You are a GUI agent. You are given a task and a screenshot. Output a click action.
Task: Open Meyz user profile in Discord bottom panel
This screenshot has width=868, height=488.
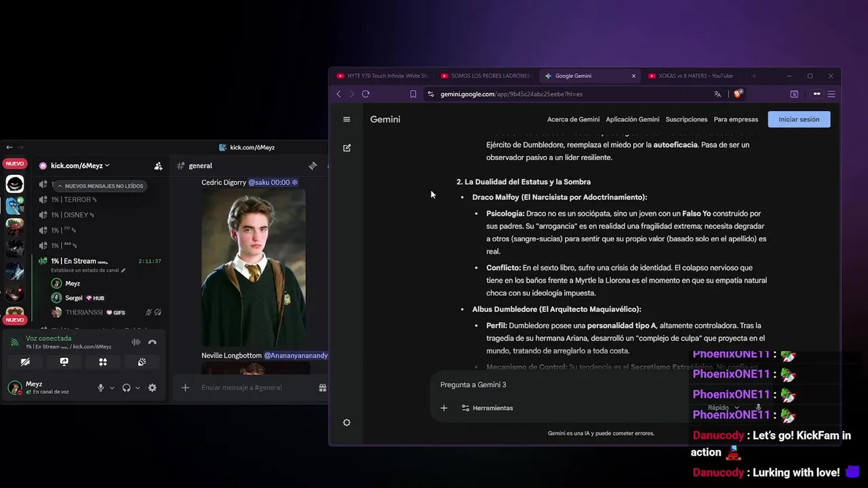pyautogui.click(x=49, y=388)
